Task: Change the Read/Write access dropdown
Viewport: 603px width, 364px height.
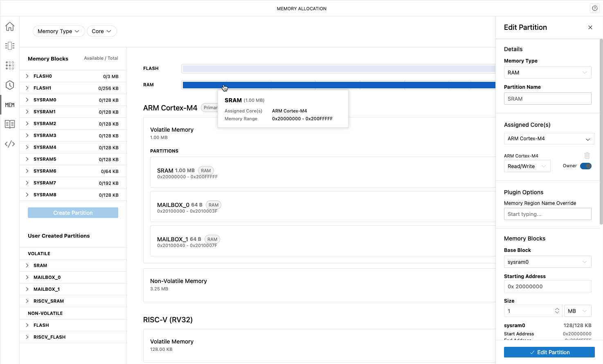Action: pyautogui.click(x=527, y=166)
